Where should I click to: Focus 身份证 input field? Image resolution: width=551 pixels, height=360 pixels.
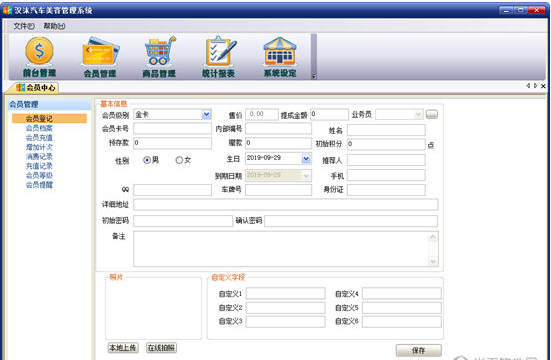click(386, 190)
